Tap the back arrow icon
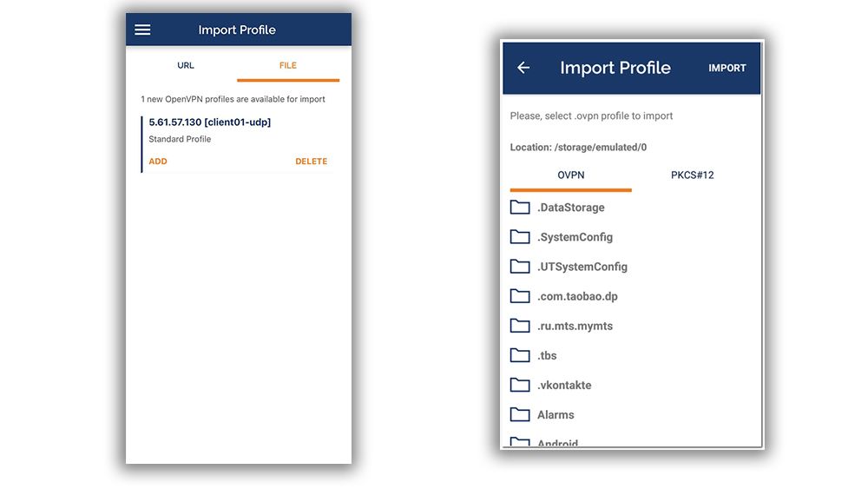Screen dimensions: 868x489 pos(523,68)
